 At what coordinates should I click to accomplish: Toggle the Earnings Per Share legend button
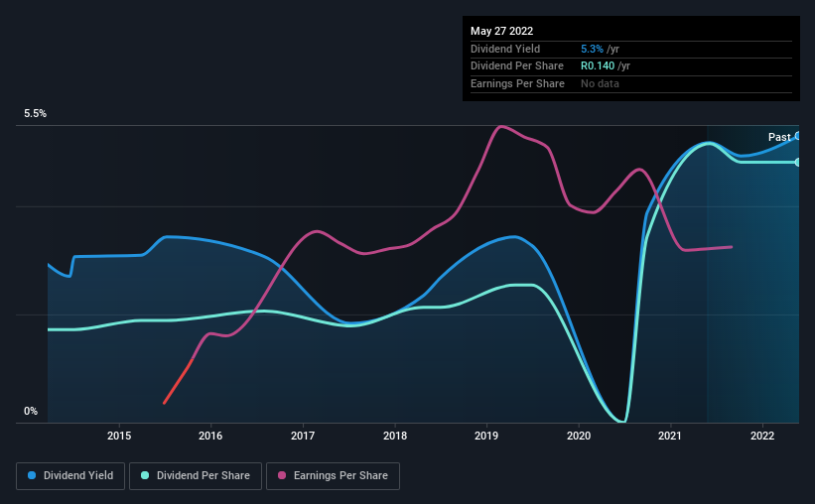click(333, 476)
